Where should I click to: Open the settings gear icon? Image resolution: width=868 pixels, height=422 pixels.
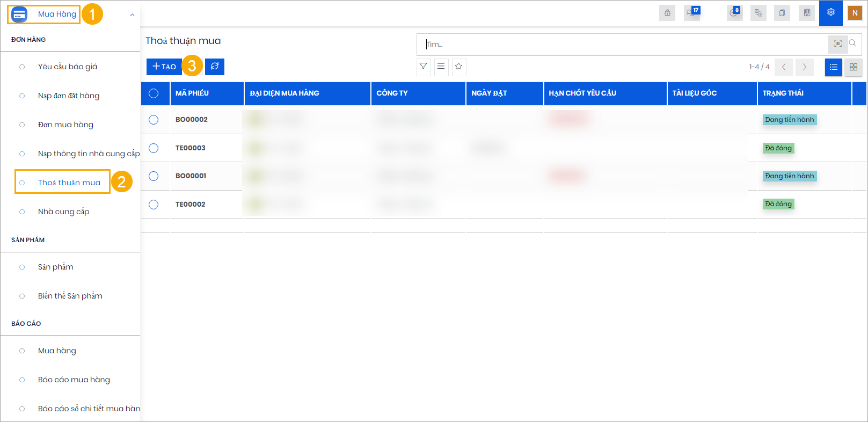point(831,12)
